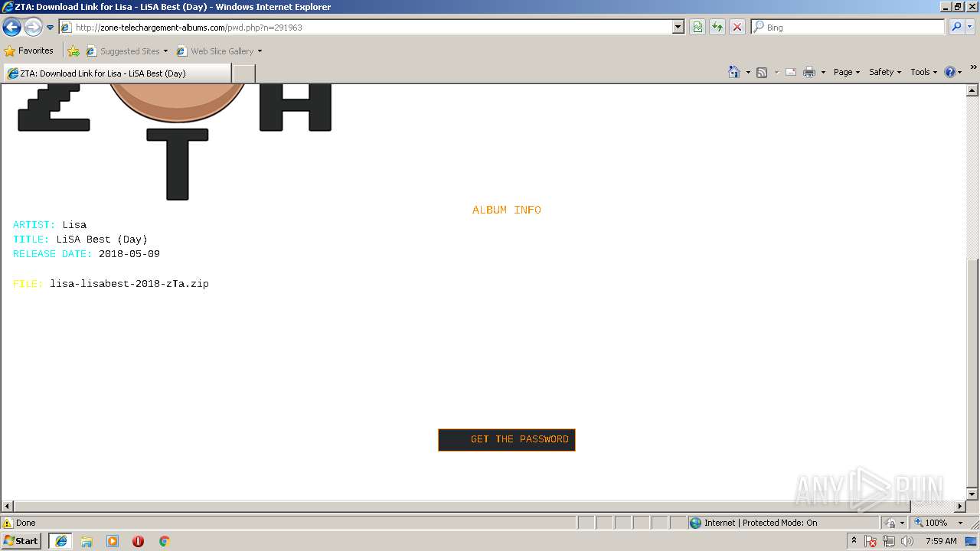Viewport: 980px width, 551px height.
Task: Click the ALBUM INFO heading
Action: click(x=507, y=210)
